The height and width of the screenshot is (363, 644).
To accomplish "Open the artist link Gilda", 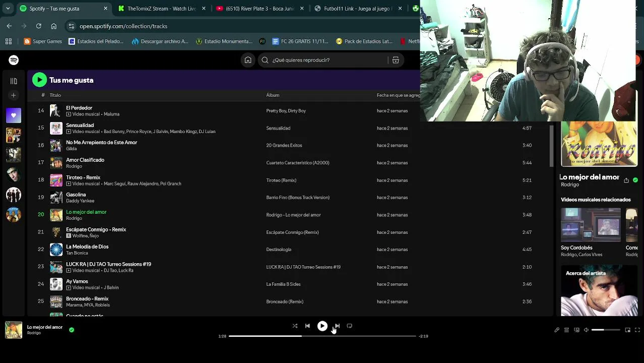I will pos(71,149).
